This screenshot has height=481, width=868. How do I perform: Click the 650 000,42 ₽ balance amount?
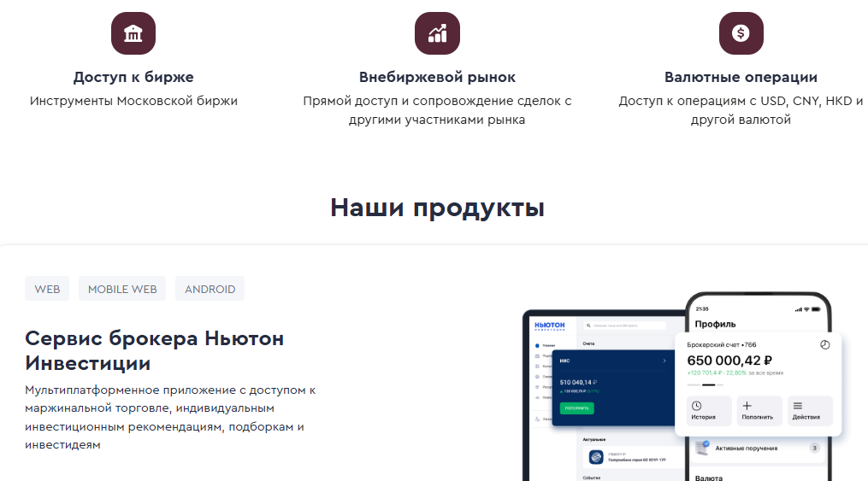pyautogui.click(x=729, y=361)
